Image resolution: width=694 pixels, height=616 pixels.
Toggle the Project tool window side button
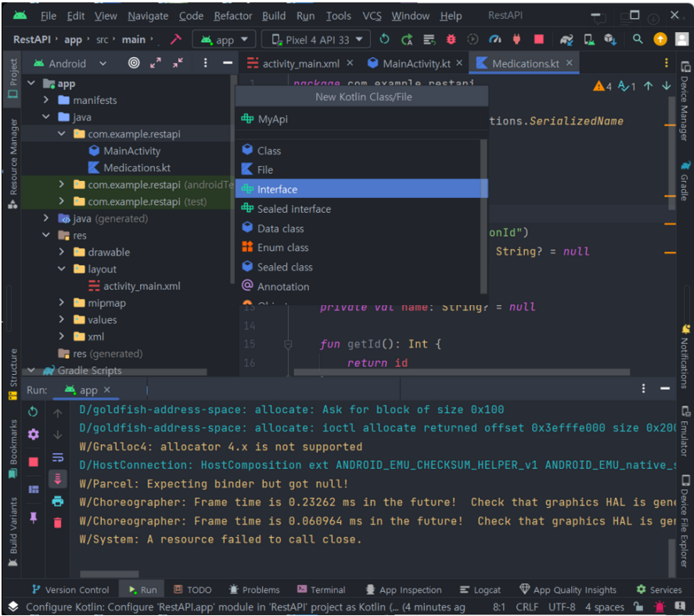[x=13, y=79]
